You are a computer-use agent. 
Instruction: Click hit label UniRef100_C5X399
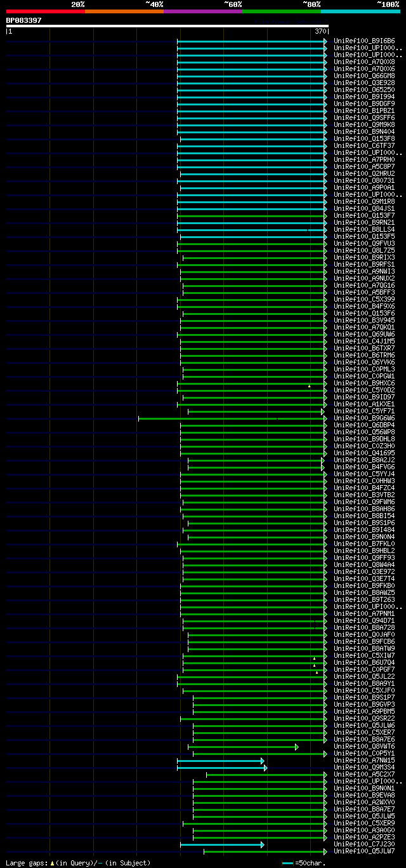(x=364, y=300)
